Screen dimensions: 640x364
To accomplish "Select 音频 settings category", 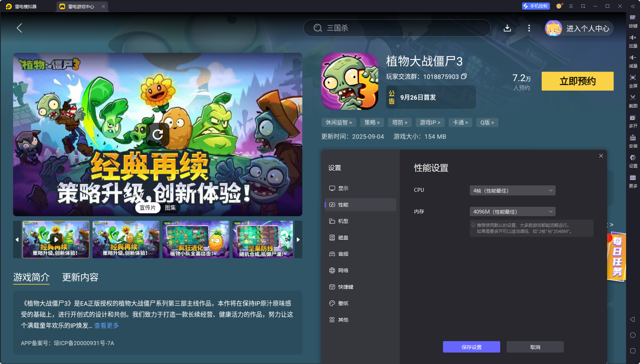I will pos(360,254).
